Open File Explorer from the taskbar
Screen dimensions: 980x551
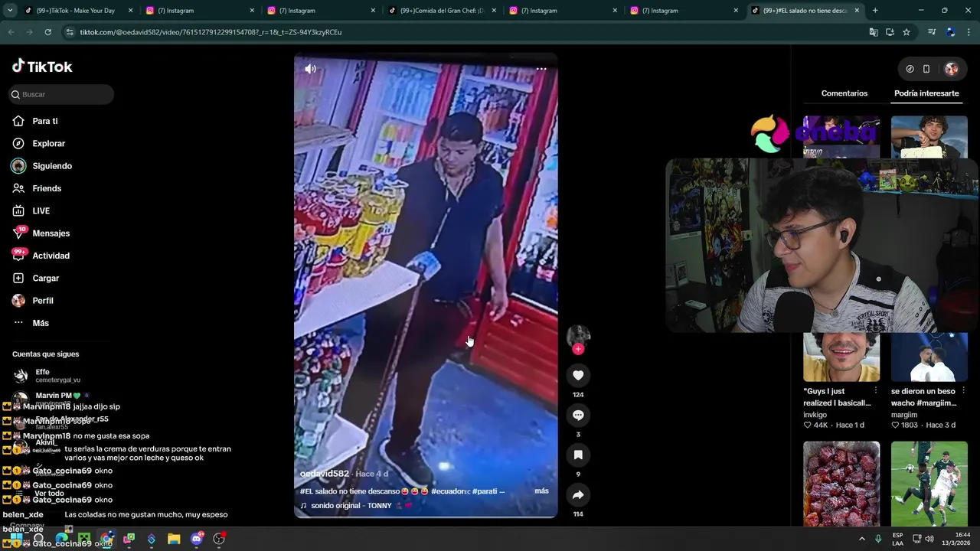174,540
